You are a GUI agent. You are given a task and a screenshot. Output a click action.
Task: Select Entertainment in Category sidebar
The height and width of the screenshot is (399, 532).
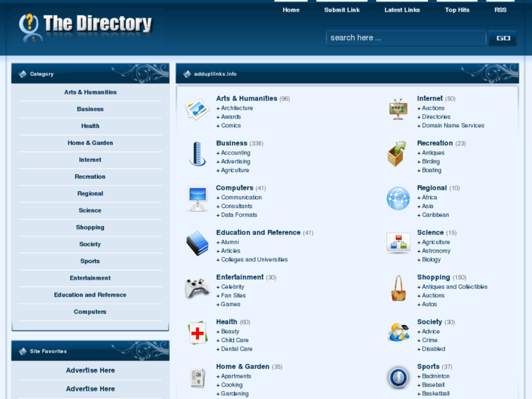90,277
